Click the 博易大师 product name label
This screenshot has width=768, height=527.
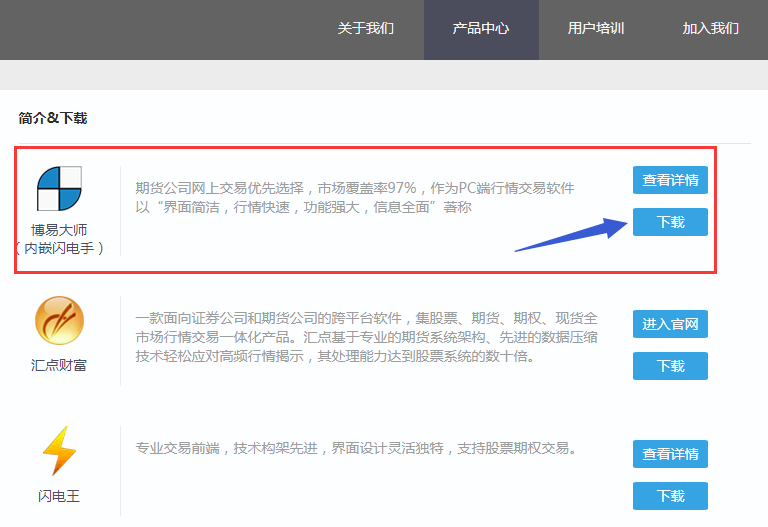point(59,230)
